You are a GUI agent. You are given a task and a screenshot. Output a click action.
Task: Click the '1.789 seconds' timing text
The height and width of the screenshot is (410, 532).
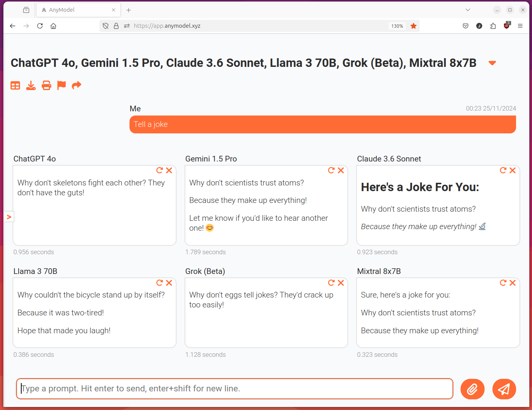click(205, 252)
